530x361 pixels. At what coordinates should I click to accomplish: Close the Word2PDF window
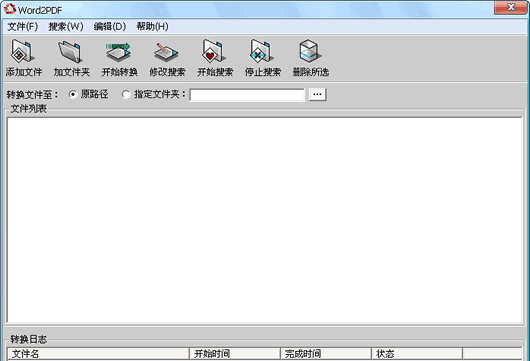pos(511,7)
